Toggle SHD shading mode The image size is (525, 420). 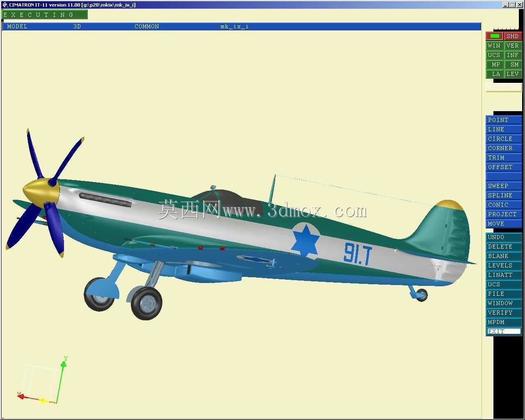513,36
